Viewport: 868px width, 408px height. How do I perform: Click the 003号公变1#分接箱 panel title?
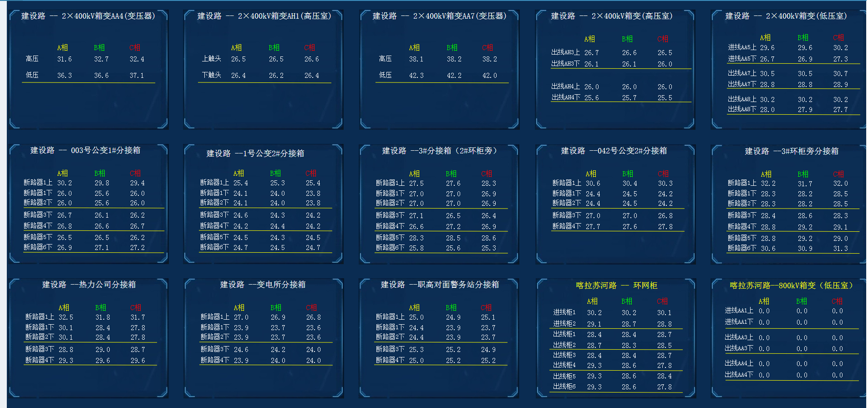tap(85, 150)
